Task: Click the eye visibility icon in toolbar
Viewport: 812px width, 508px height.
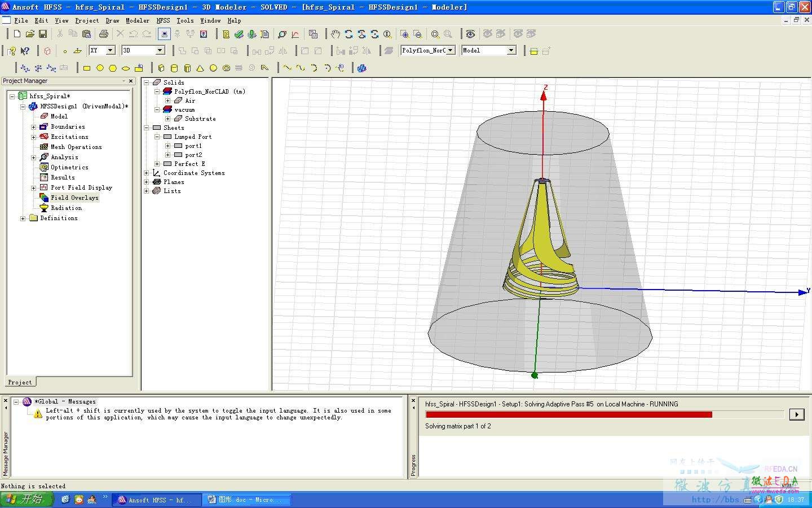Action: click(470, 34)
